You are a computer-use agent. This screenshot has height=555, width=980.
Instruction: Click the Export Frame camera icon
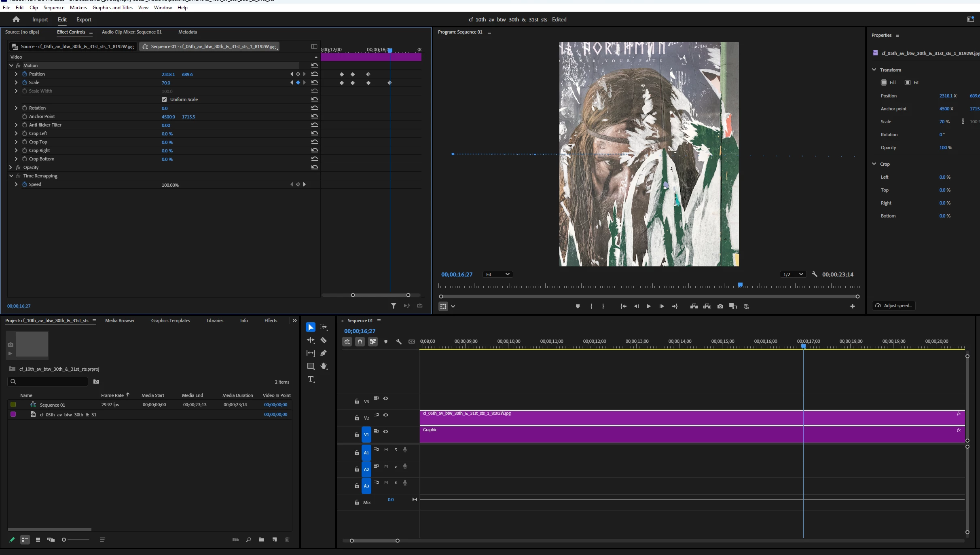pos(720,306)
